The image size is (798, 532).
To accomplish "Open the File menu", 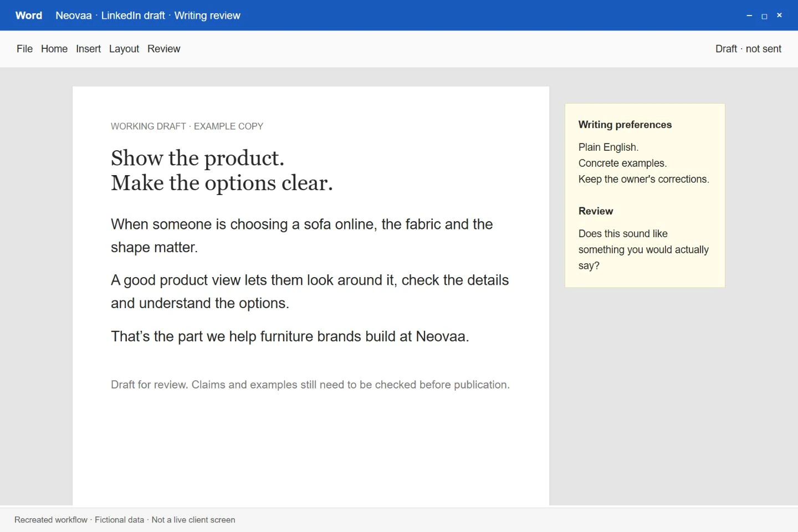I will (x=24, y=49).
